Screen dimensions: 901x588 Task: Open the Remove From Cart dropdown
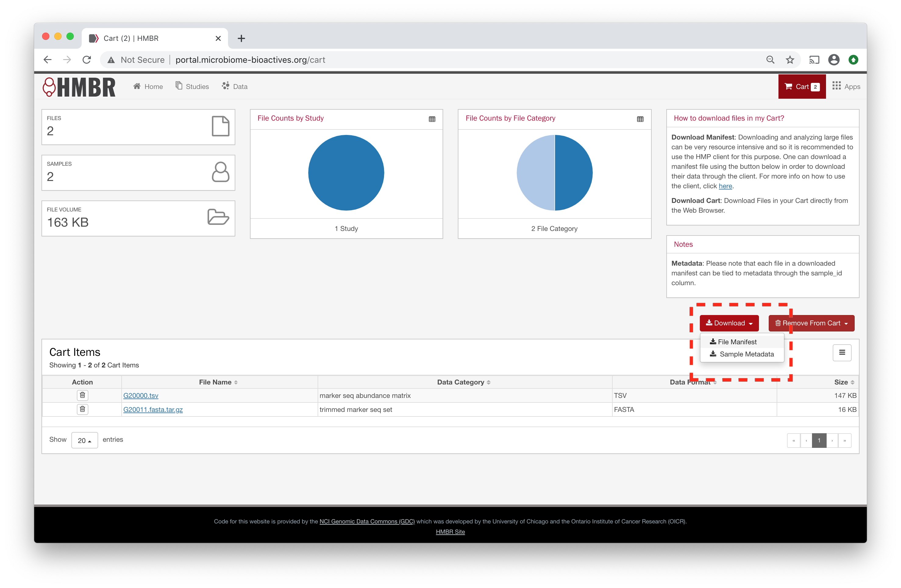click(811, 323)
